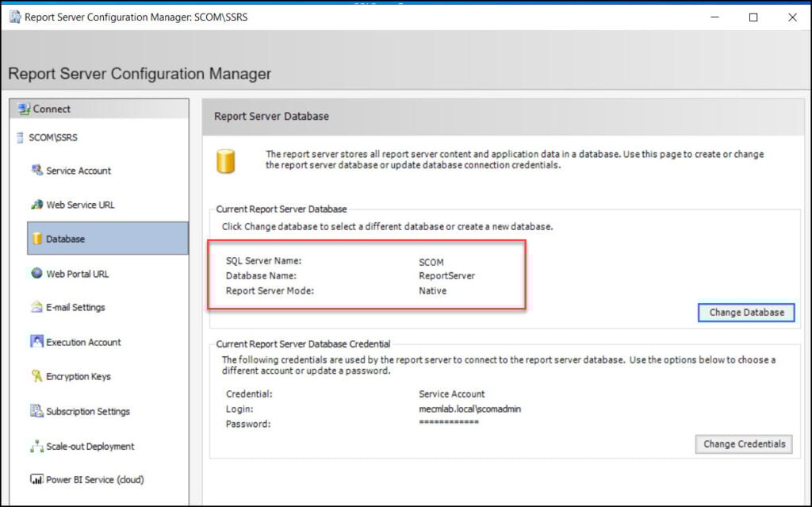This screenshot has height=507, width=812.
Task: Click the Subscription Settings icon
Action: pyautogui.click(x=36, y=410)
